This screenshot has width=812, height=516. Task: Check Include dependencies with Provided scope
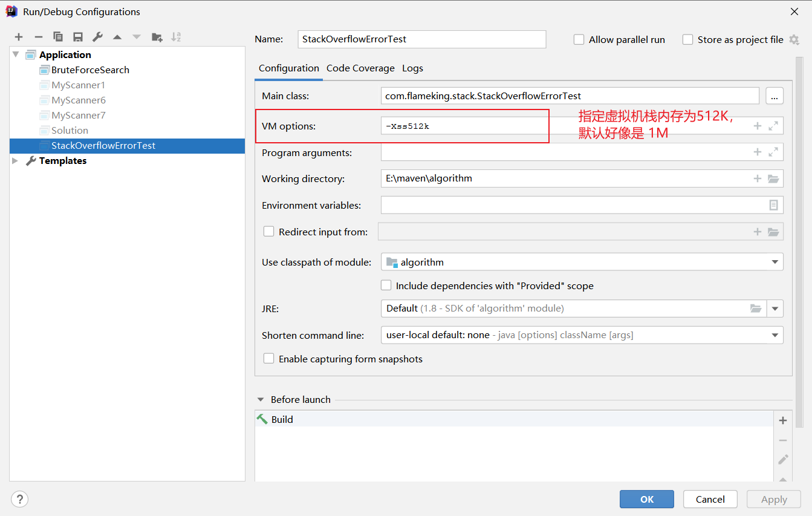pos(386,285)
